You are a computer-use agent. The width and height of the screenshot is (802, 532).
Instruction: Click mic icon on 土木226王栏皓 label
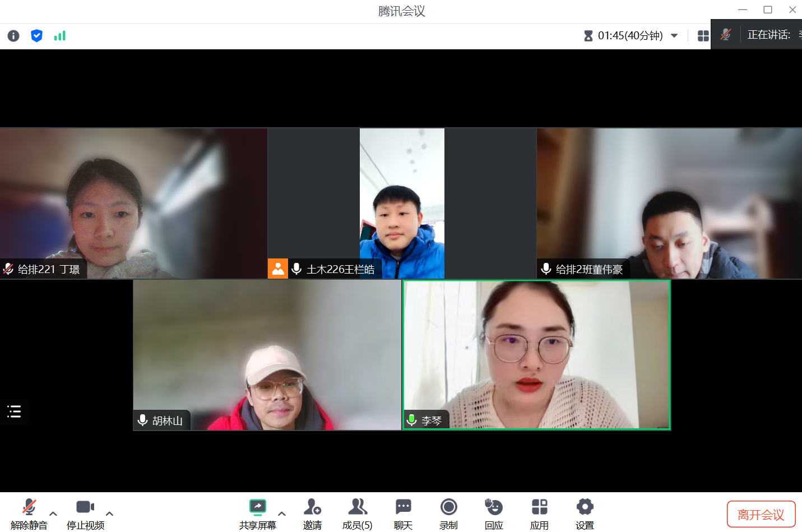click(x=297, y=269)
